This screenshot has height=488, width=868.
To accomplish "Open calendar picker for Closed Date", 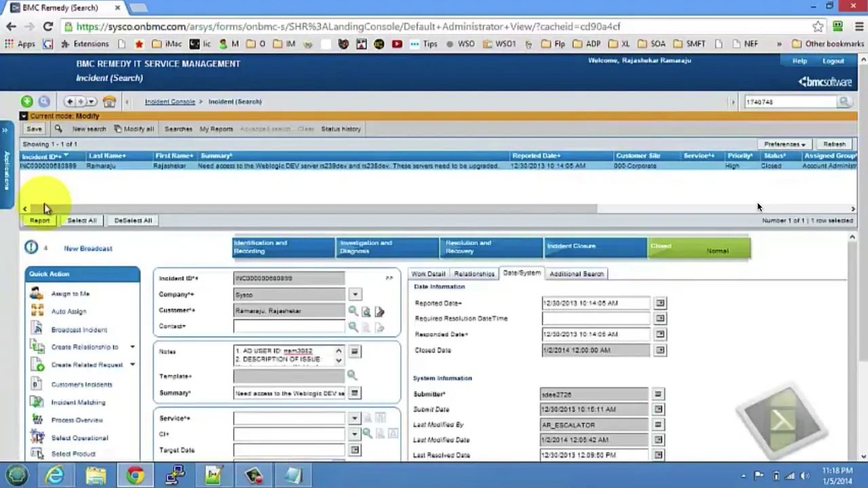I will [x=660, y=350].
